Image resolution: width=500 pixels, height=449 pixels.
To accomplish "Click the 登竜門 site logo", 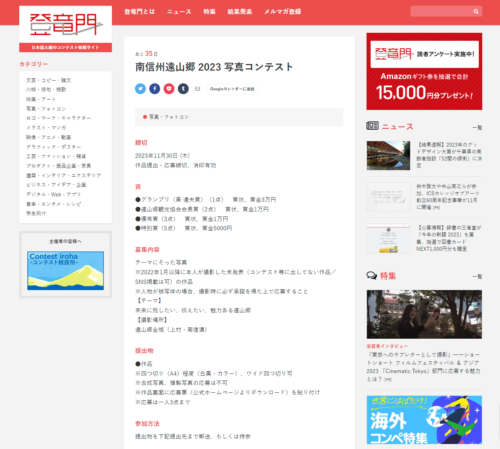I will pyautogui.click(x=66, y=25).
